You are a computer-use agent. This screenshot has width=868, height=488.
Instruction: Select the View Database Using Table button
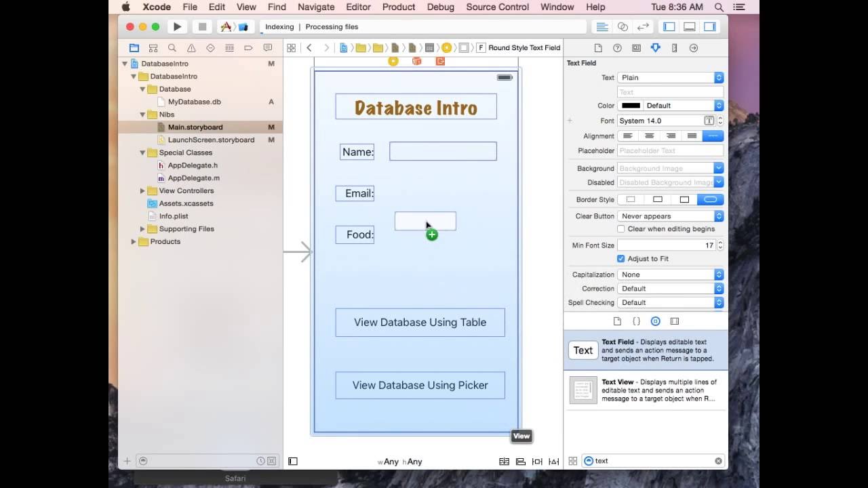[x=420, y=323]
